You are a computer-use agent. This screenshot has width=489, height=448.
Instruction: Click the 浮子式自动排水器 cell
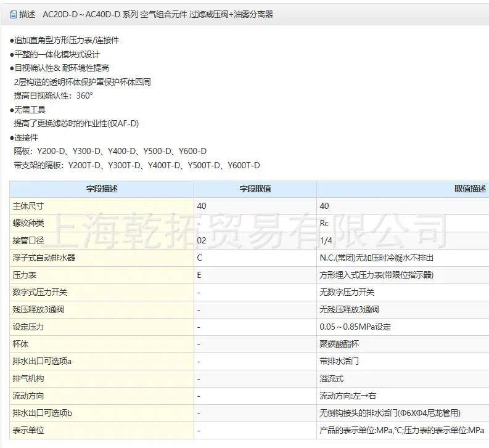coord(102,258)
